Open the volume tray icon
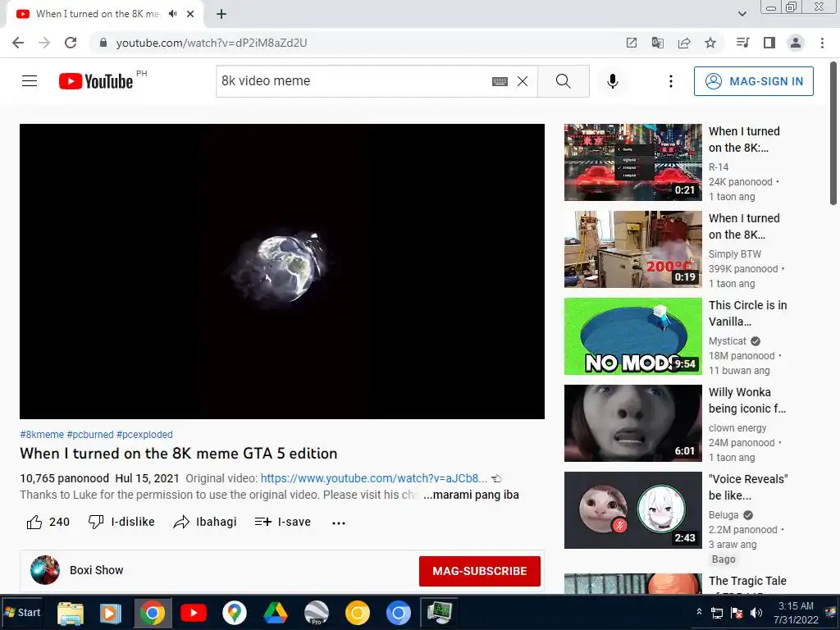The width and height of the screenshot is (840, 630). point(756,613)
